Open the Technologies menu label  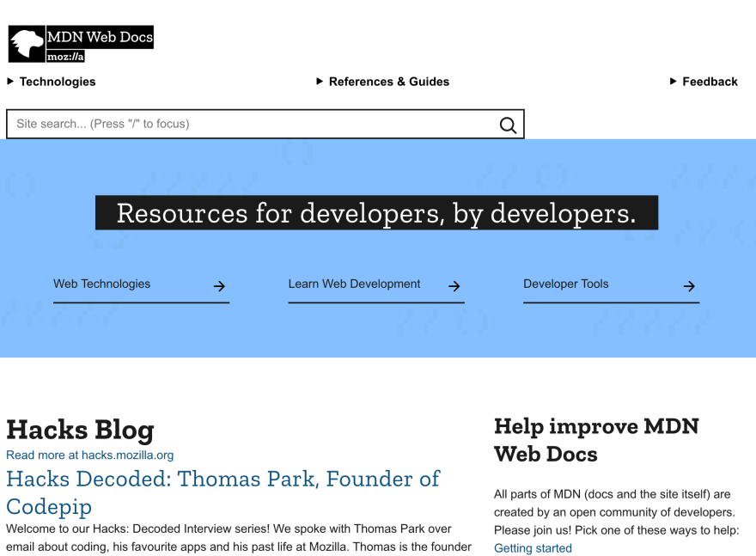point(58,82)
